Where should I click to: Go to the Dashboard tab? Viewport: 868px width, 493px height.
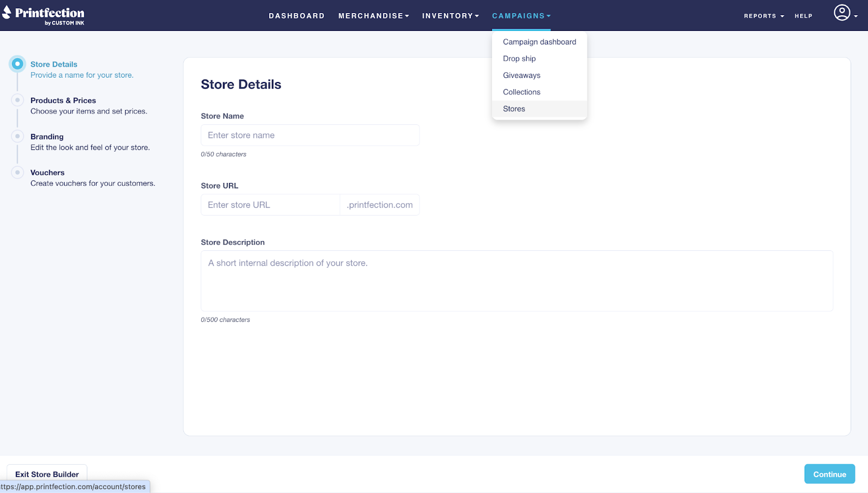297,16
